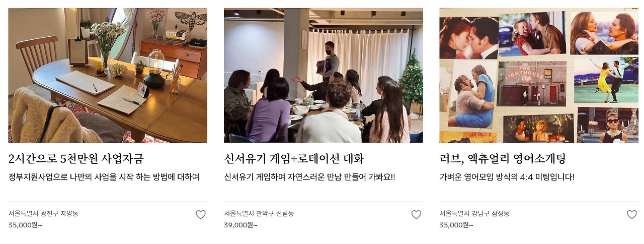
Task: Open title 러브, 액츄얼리 영어소개팅
Action: click(503, 159)
